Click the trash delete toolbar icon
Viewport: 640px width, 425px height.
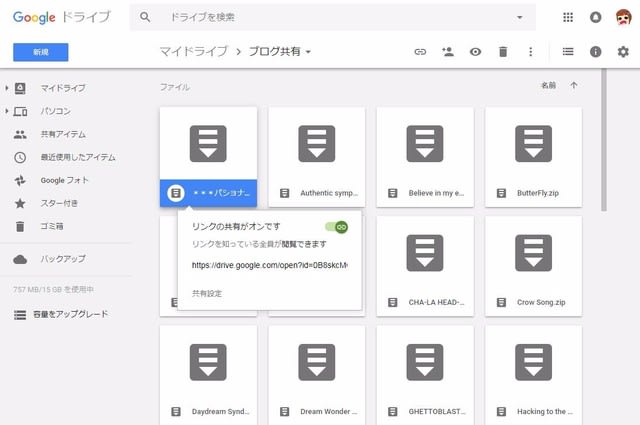pos(503,52)
